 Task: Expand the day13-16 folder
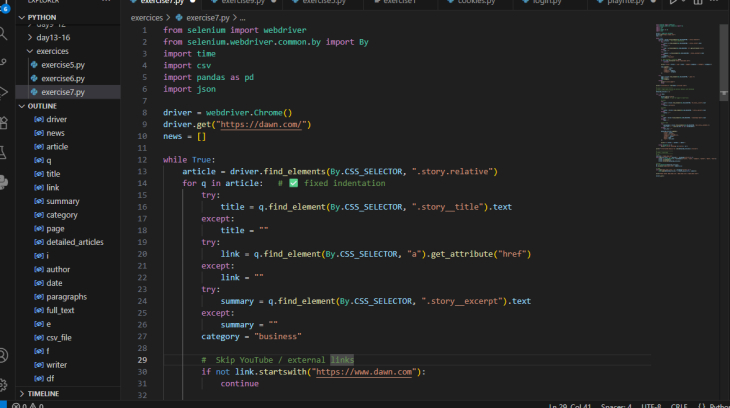[53, 36]
